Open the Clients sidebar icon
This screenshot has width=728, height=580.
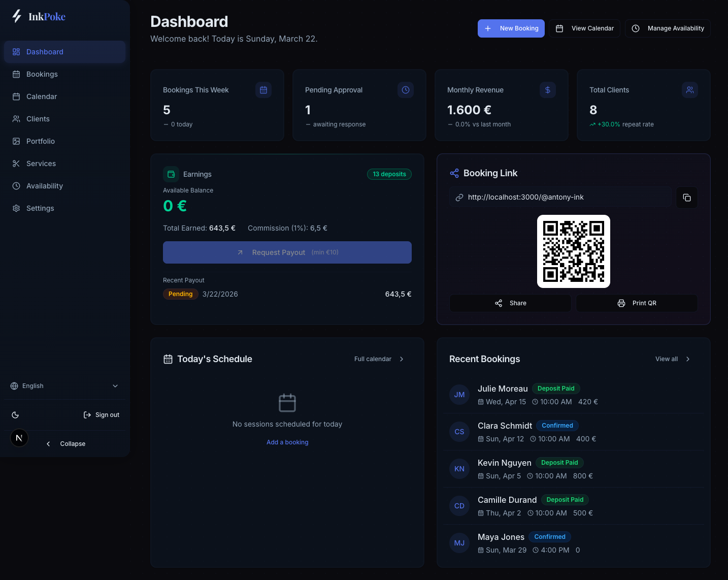tap(16, 119)
